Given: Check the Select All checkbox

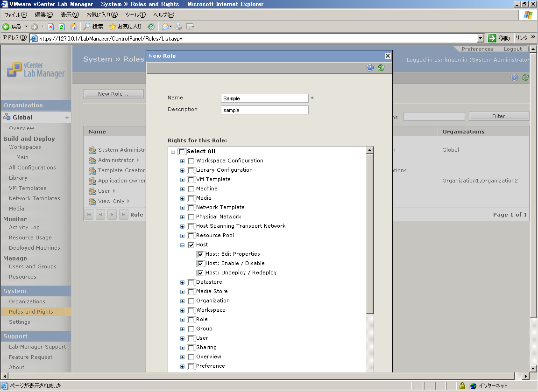Looking at the screenshot, I should coord(182,152).
